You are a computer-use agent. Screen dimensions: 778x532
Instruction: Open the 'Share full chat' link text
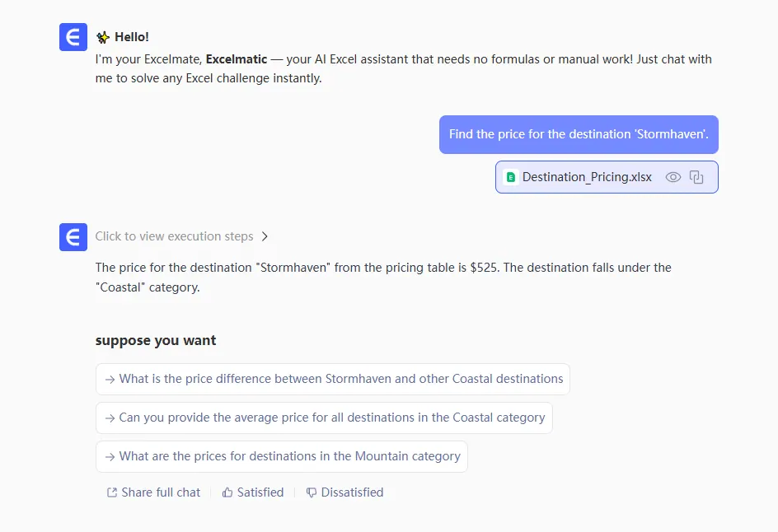pos(161,492)
